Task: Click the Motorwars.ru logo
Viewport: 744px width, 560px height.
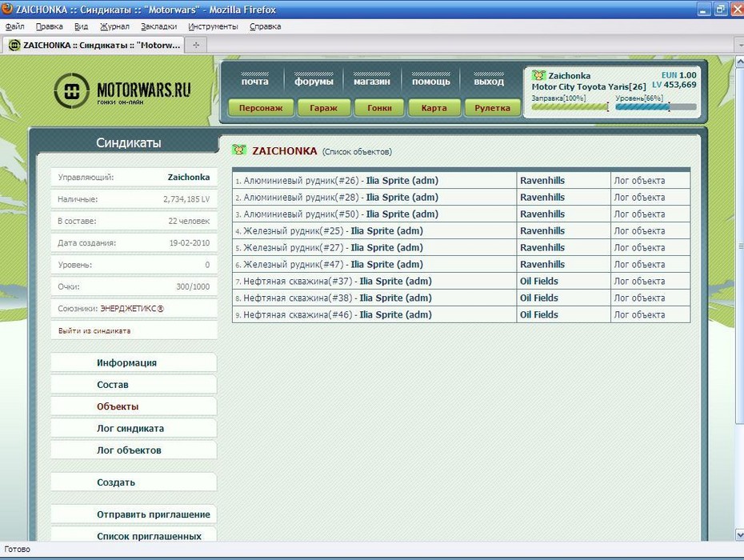Action: click(122, 90)
